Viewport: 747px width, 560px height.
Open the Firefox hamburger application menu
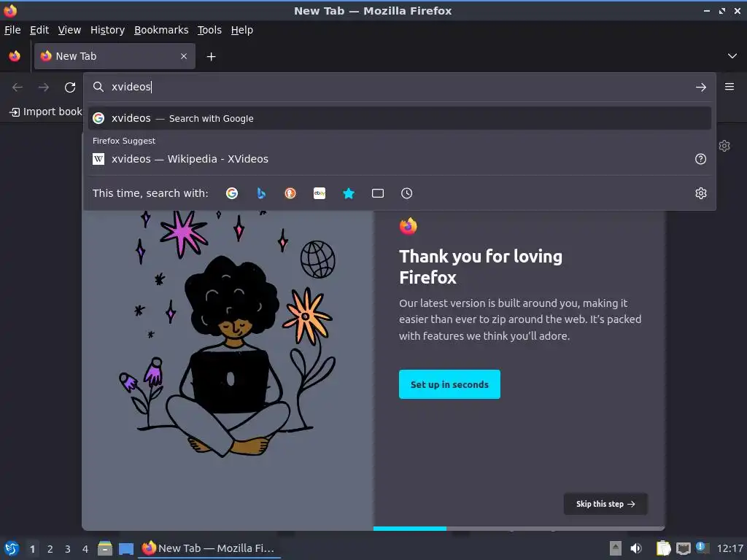click(729, 87)
